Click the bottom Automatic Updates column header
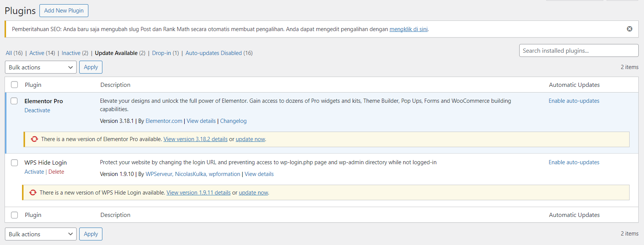The height and width of the screenshot is (245, 644). [574, 215]
